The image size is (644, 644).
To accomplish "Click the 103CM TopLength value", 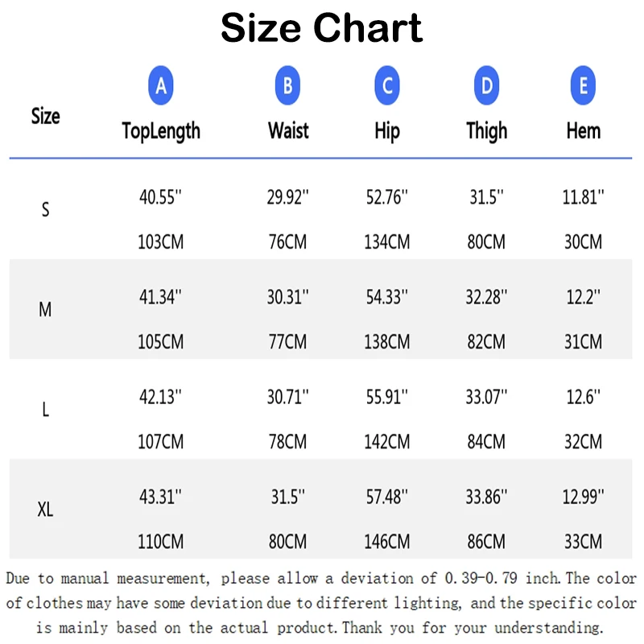I will 160,242.
